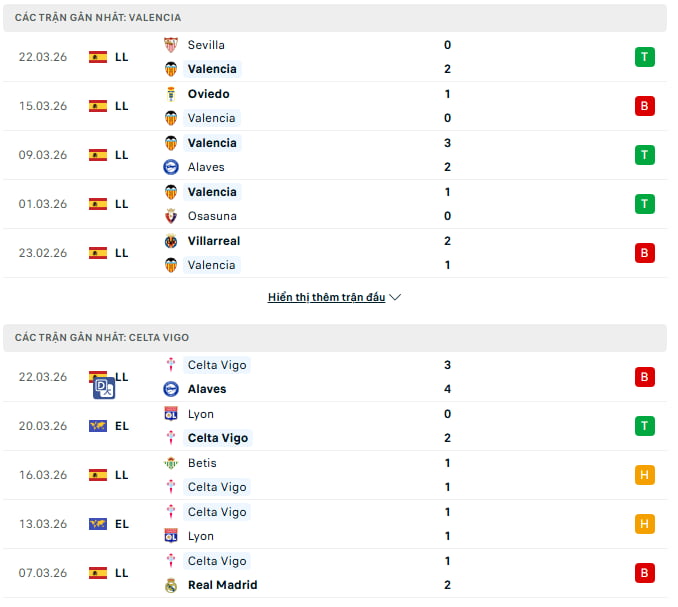This screenshot has width=678, height=607.
Task: Click the Oviedo club crest icon
Action: click(x=171, y=94)
